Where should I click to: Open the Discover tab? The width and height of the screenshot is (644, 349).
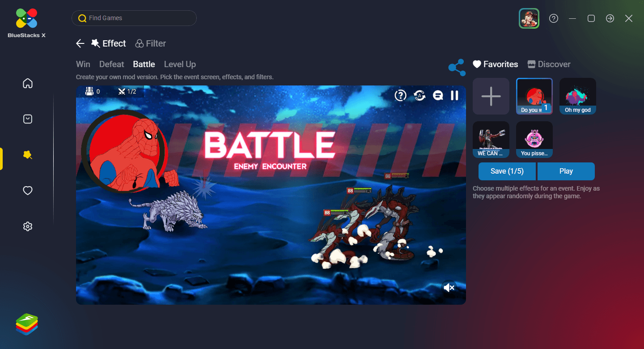point(549,64)
